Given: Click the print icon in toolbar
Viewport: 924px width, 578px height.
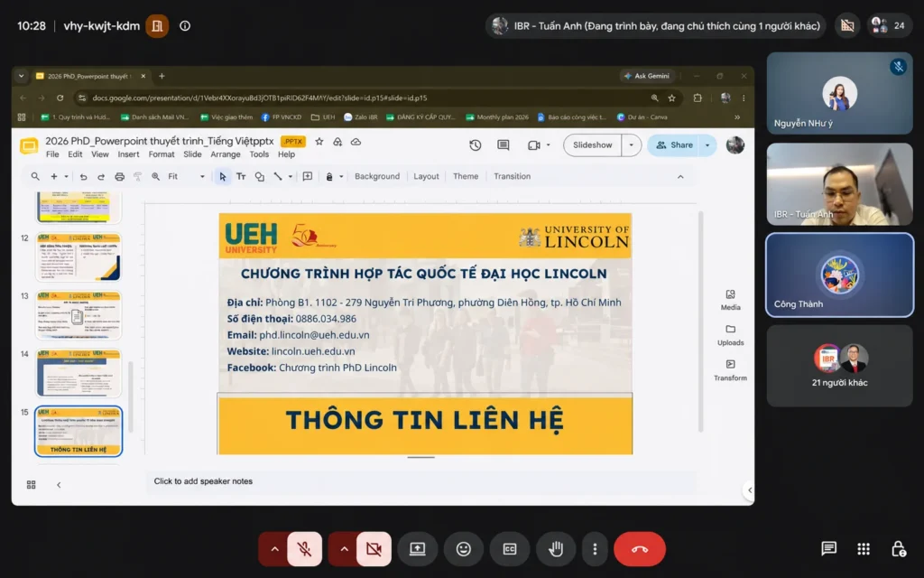Looking at the screenshot, I should (120, 176).
